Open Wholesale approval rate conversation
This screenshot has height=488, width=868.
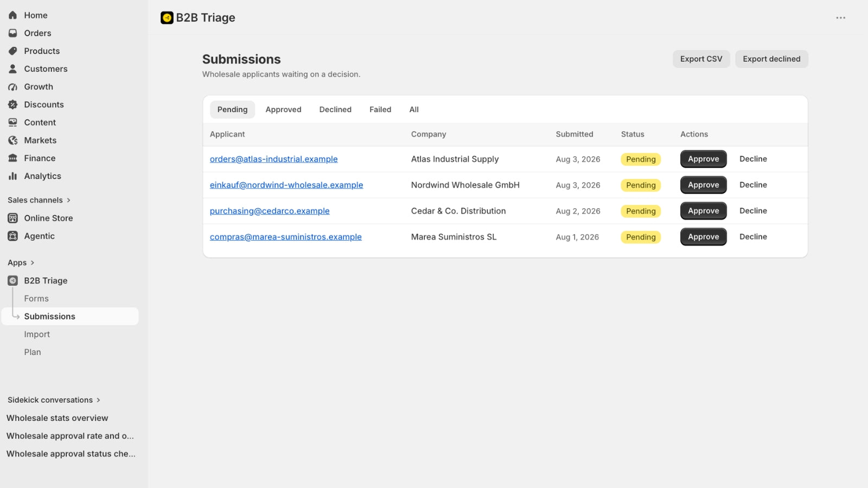point(70,436)
